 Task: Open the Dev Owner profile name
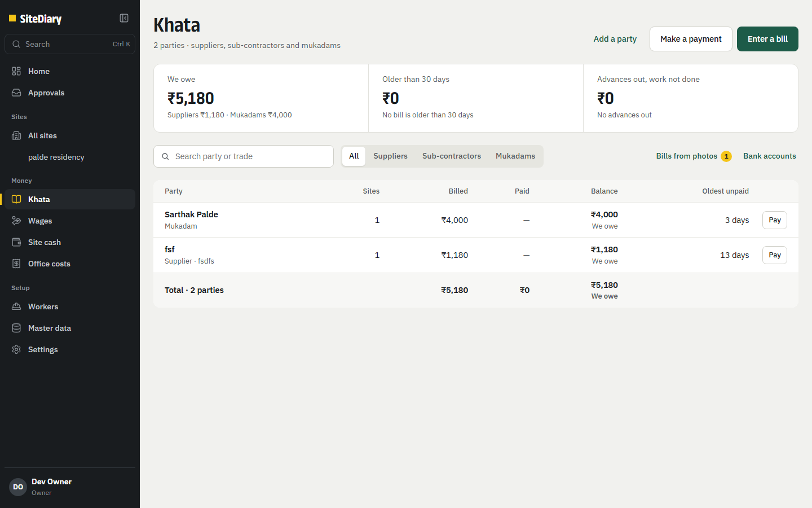click(51, 481)
